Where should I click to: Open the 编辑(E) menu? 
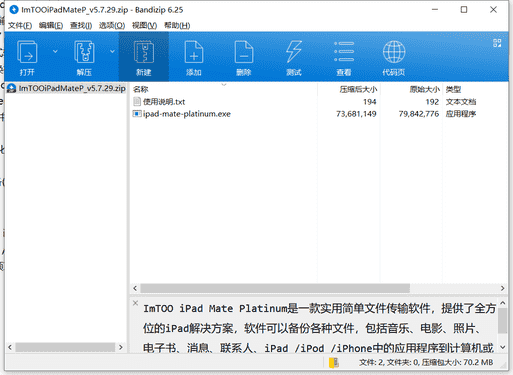(51, 25)
